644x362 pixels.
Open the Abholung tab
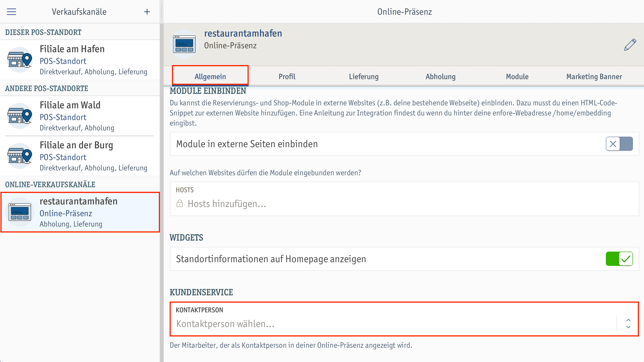[441, 76]
